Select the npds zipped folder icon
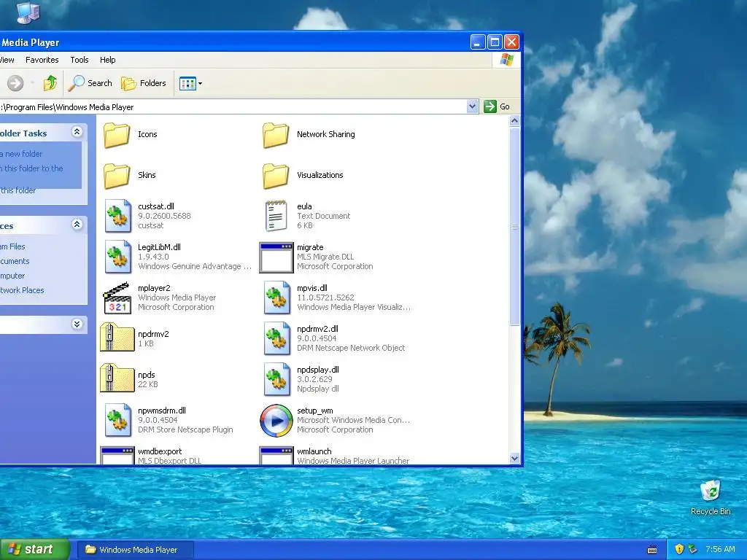Image resolution: width=747 pixels, height=560 pixels. click(117, 378)
